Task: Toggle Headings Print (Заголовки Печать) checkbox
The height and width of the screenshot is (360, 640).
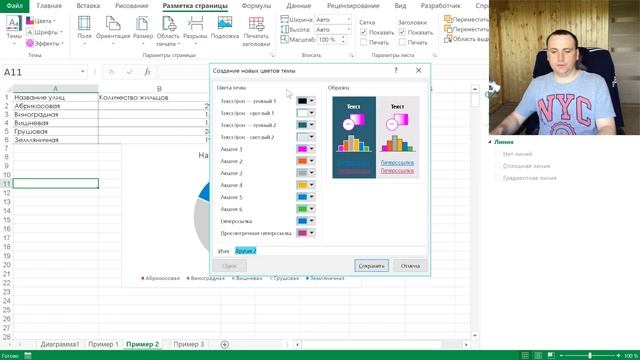Action: [402, 42]
